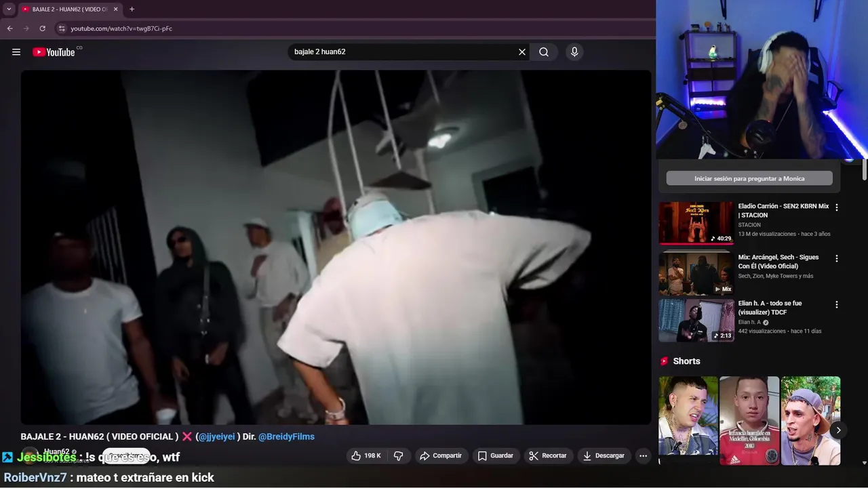View site information icon in address bar
The width and height of the screenshot is (868, 488).
(x=61, y=28)
